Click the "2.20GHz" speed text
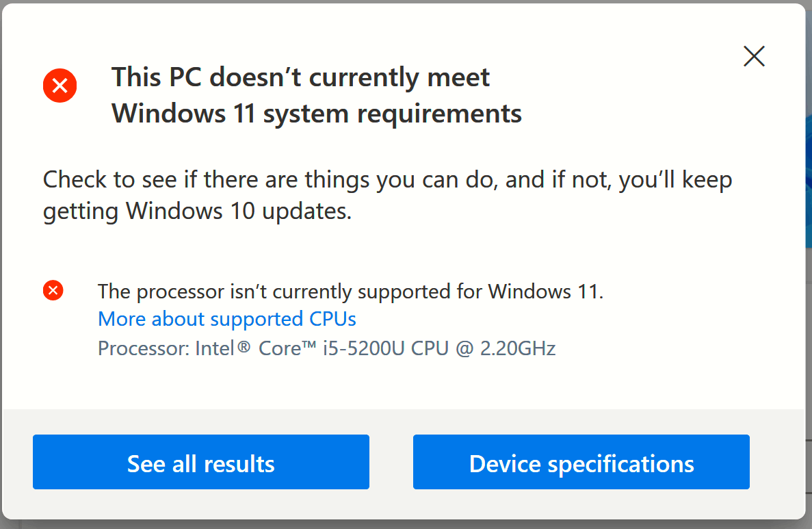 pyautogui.click(x=516, y=348)
